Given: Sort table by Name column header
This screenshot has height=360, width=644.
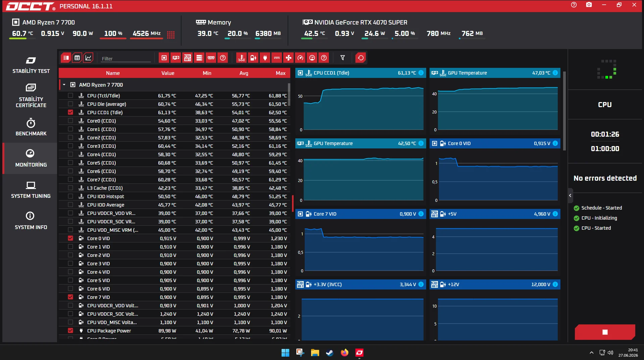Looking at the screenshot, I should click(x=113, y=73).
